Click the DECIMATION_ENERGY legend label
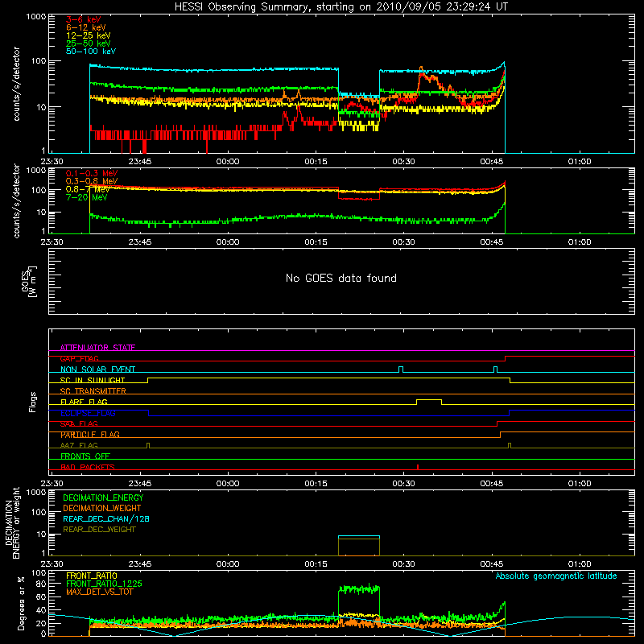This screenshot has height=644, width=644. (x=103, y=497)
